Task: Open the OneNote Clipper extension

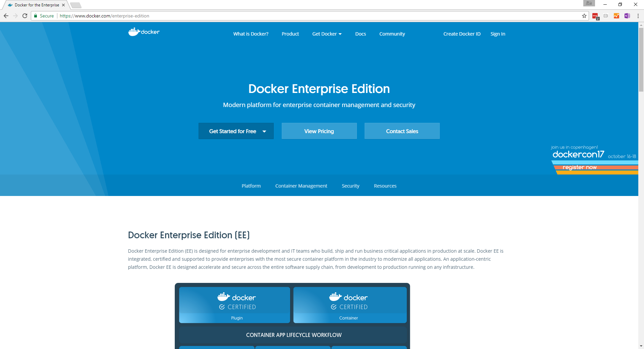Action: tap(627, 16)
